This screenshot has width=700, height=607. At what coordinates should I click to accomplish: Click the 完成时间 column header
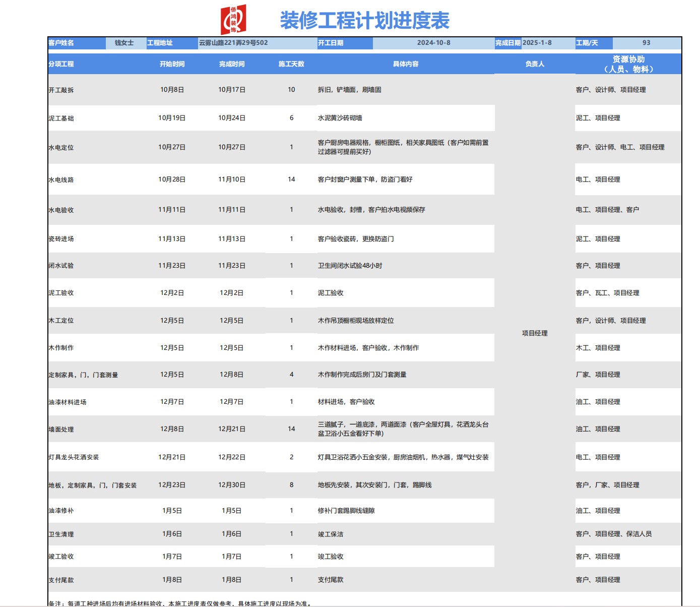232,64
